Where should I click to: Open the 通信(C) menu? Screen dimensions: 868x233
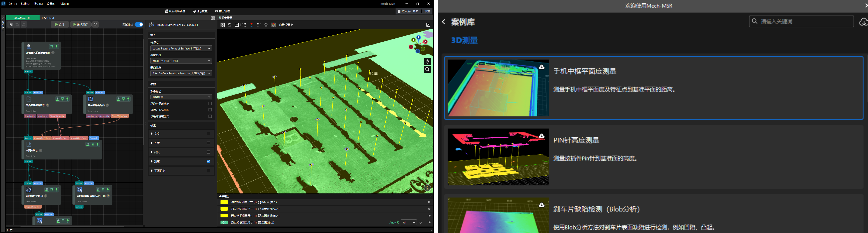(38, 4)
